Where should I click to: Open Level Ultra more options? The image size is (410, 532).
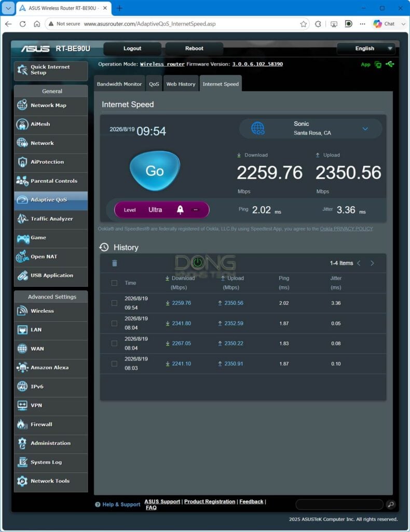pyautogui.click(x=196, y=210)
